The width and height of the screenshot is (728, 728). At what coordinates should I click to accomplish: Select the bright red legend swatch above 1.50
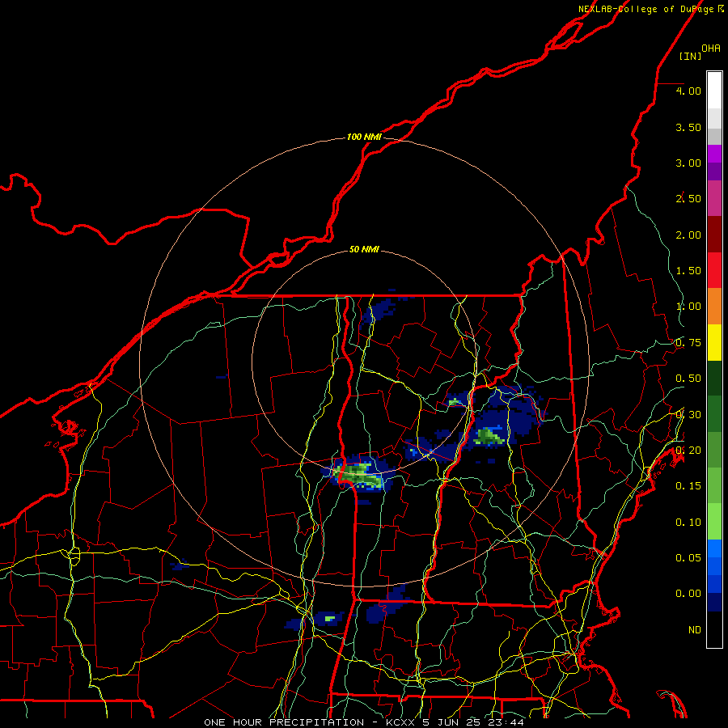[714, 270]
